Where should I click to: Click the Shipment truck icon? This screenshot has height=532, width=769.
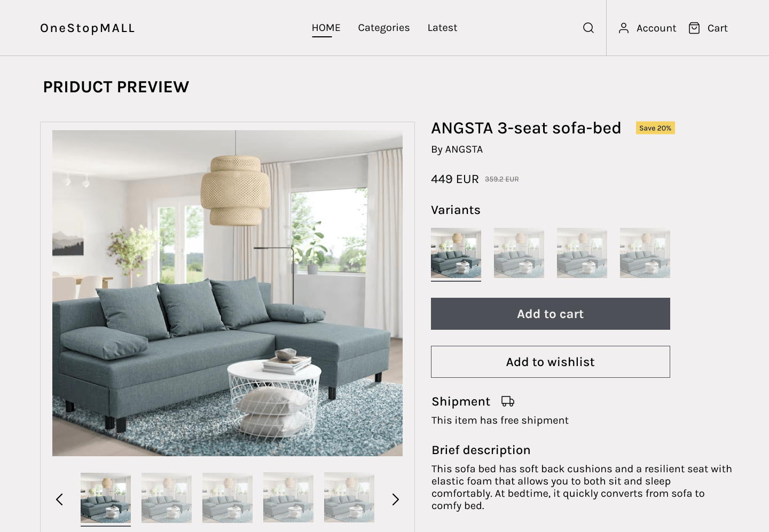[508, 401]
